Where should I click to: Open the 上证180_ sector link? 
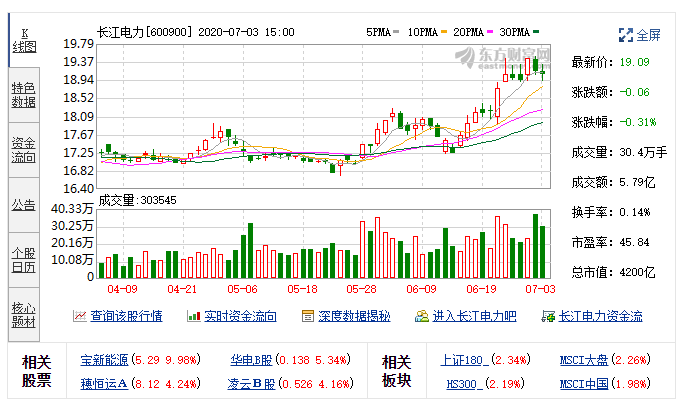[465, 360]
